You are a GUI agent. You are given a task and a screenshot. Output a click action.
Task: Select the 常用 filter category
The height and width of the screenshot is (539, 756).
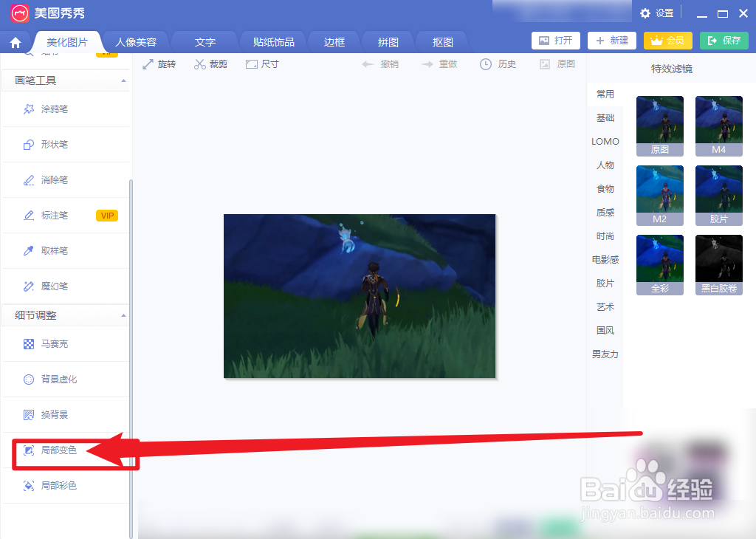click(x=605, y=95)
